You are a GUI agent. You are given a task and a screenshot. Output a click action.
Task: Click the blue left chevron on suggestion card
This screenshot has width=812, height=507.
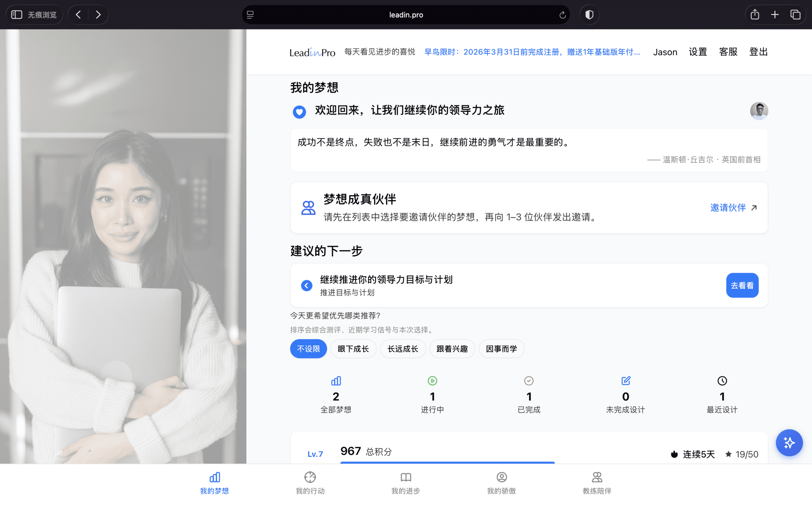click(x=306, y=286)
